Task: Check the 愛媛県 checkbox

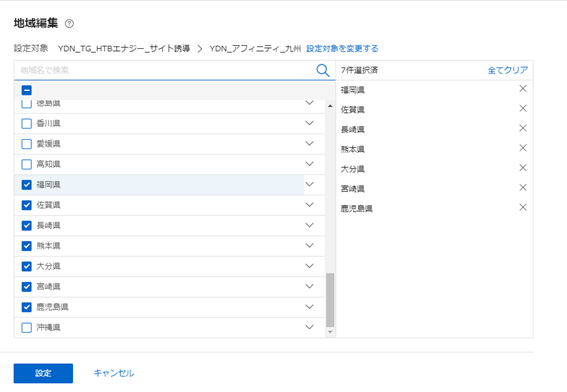Action: pyautogui.click(x=27, y=144)
